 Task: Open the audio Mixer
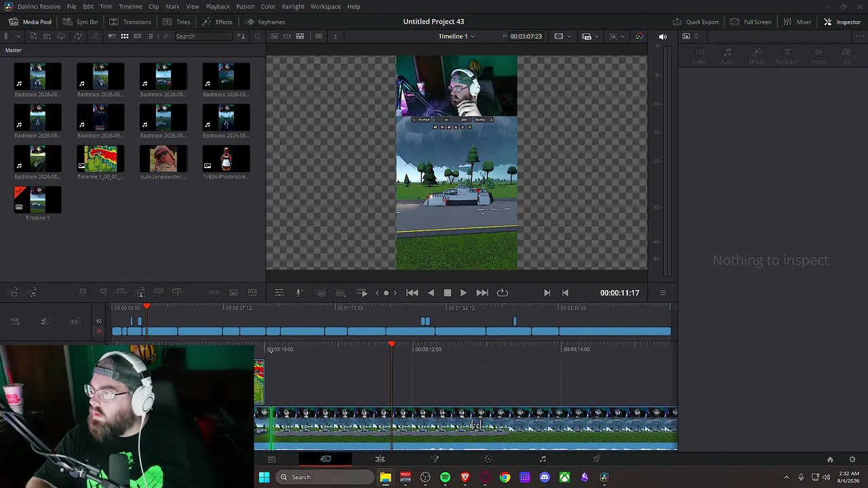coord(797,22)
